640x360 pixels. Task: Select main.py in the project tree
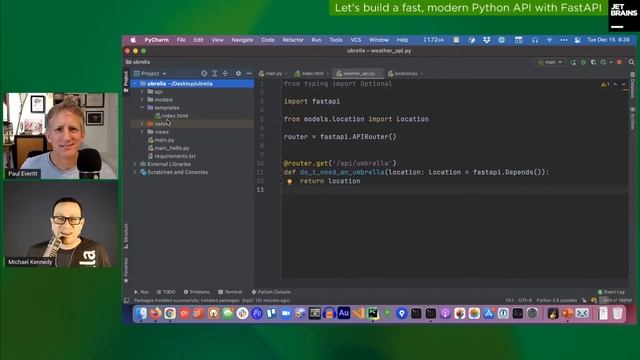coord(161,140)
